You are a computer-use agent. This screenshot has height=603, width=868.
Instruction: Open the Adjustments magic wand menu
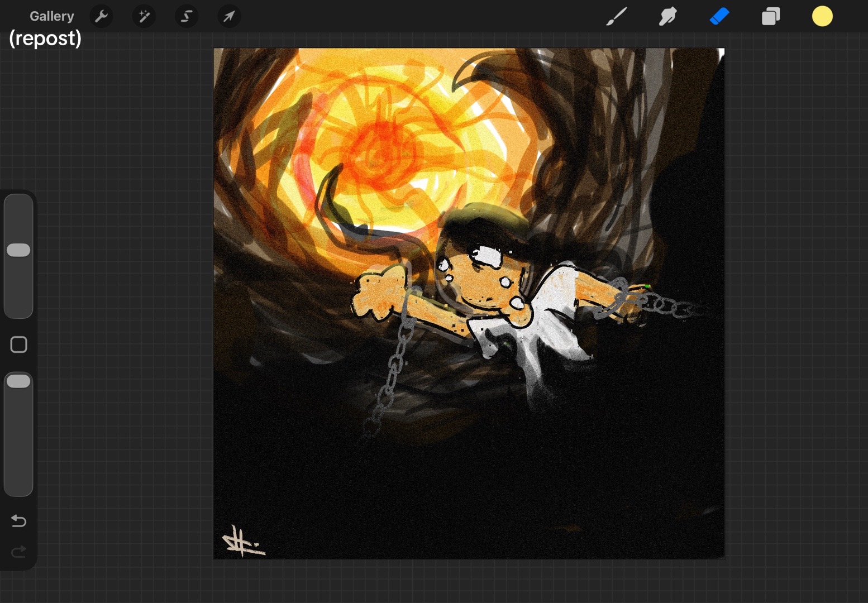[144, 16]
